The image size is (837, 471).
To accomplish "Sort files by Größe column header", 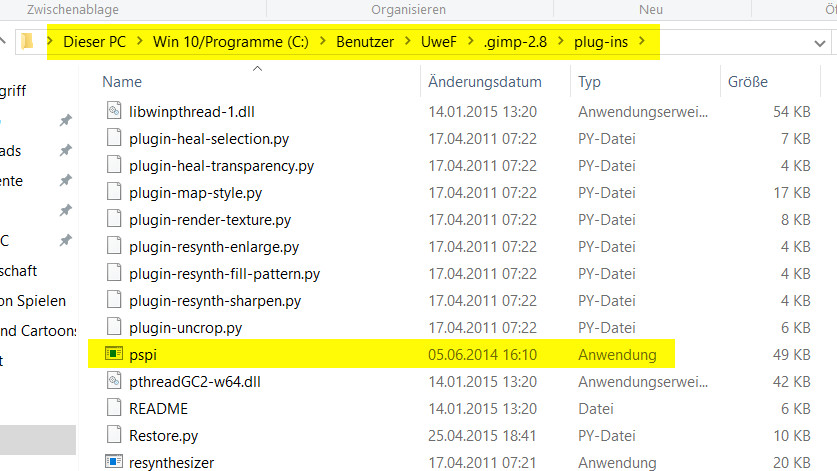I will pos(748,82).
